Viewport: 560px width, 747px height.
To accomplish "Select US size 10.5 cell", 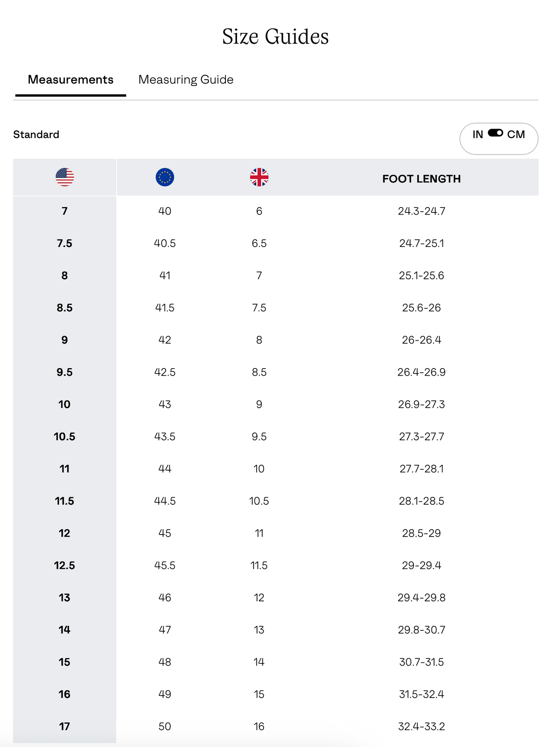I will (65, 437).
